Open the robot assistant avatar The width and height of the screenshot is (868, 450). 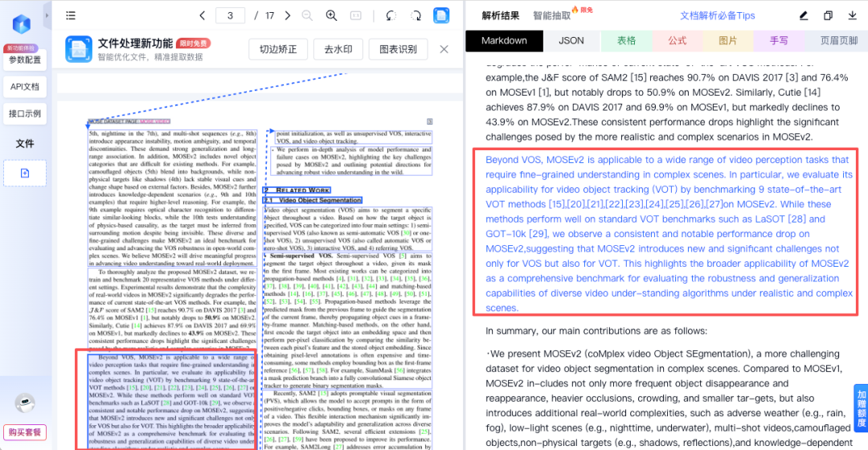pos(24,403)
